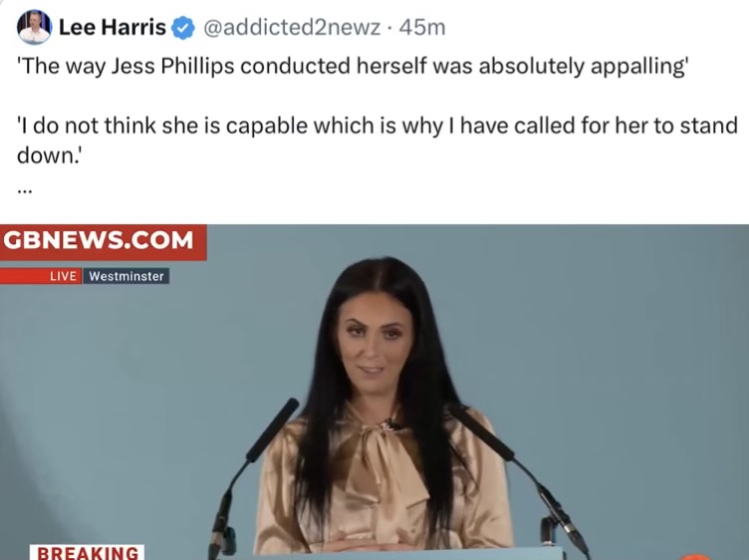Play the embedded GB News video

click(374, 392)
